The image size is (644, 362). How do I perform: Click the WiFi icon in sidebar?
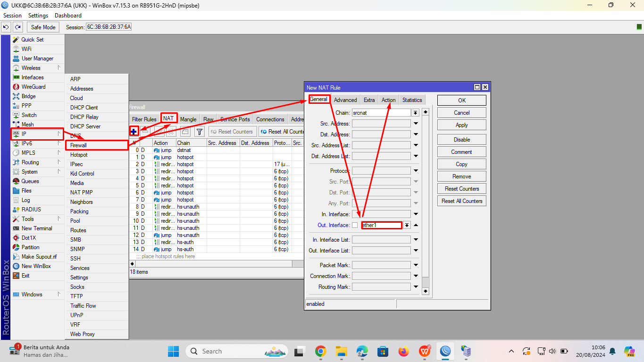(16, 49)
